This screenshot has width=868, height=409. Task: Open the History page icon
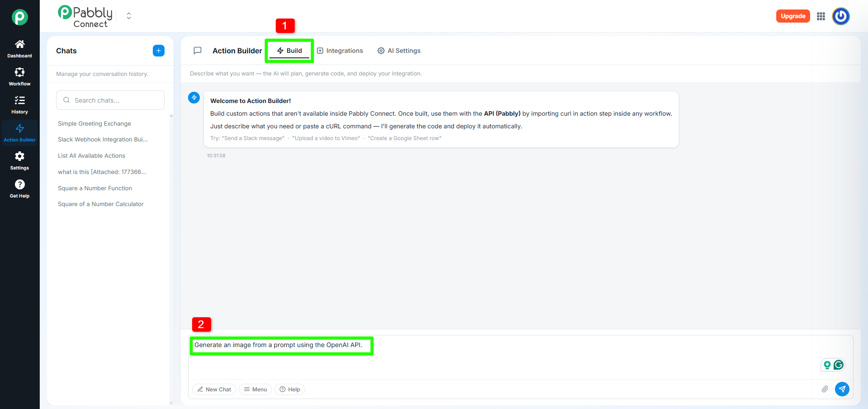pyautogui.click(x=19, y=100)
